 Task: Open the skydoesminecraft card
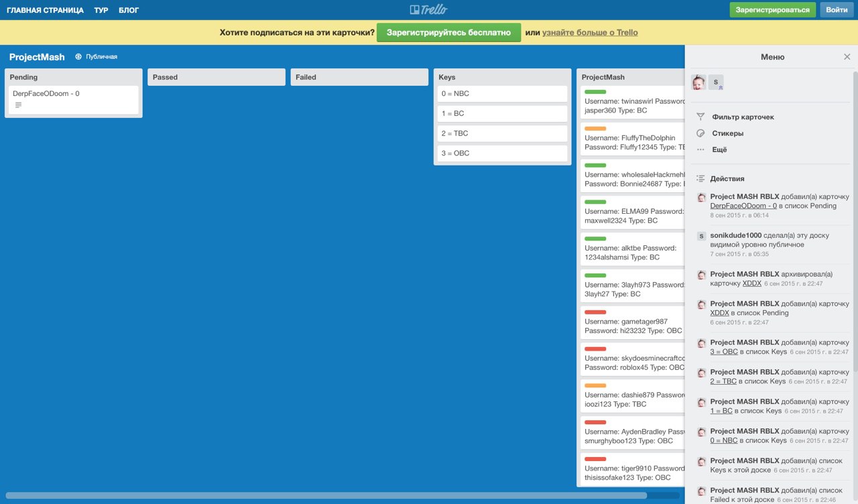tap(632, 359)
